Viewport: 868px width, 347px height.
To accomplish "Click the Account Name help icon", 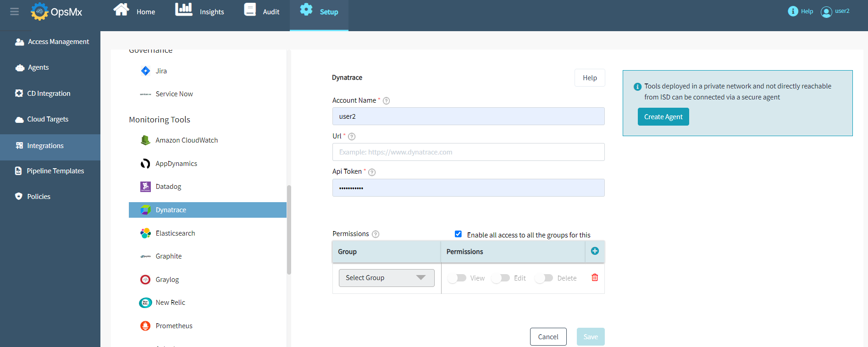I will coord(386,101).
